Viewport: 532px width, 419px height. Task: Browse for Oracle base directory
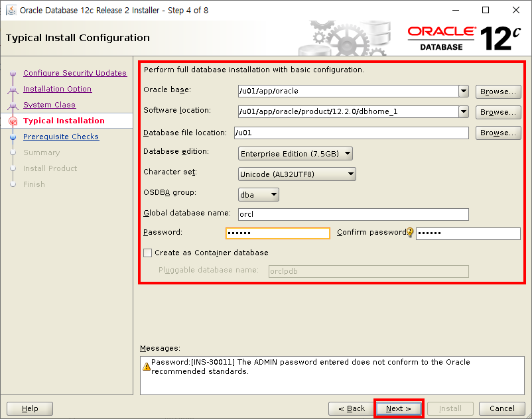498,91
